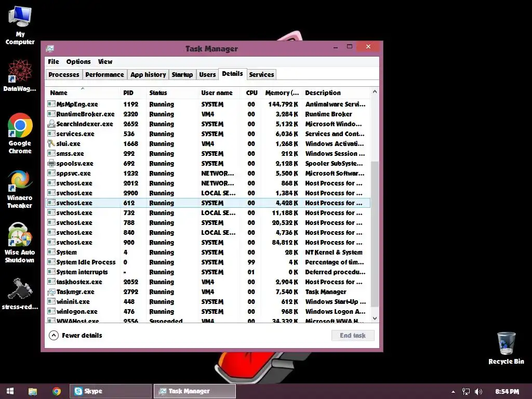Select svchost.exe with PID 2012
Viewport: 532px width, 399px height.
pyautogui.click(x=208, y=183)
